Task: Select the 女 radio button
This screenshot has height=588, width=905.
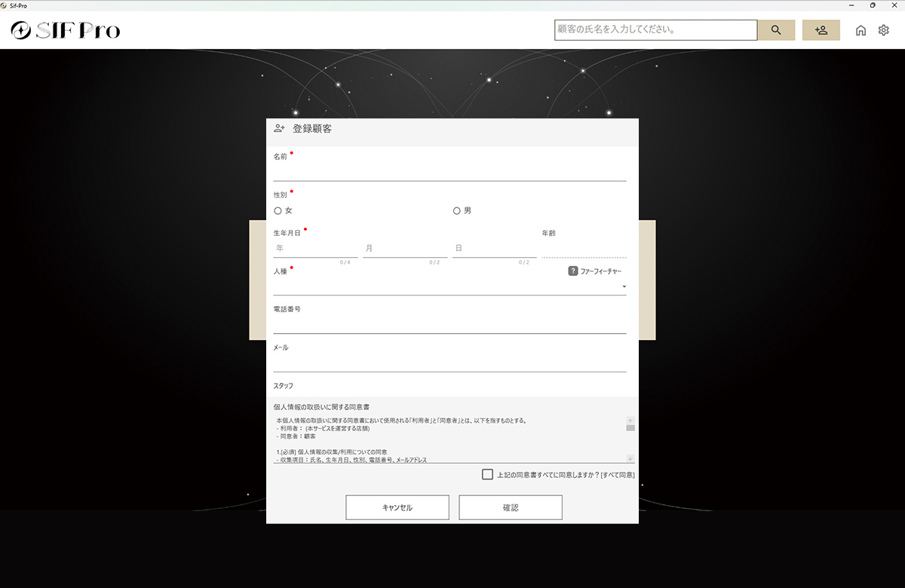Action: coord(278,211)
